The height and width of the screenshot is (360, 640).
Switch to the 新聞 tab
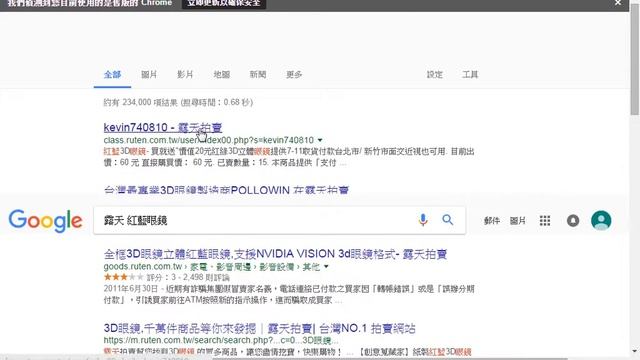(x=258, y=74)
